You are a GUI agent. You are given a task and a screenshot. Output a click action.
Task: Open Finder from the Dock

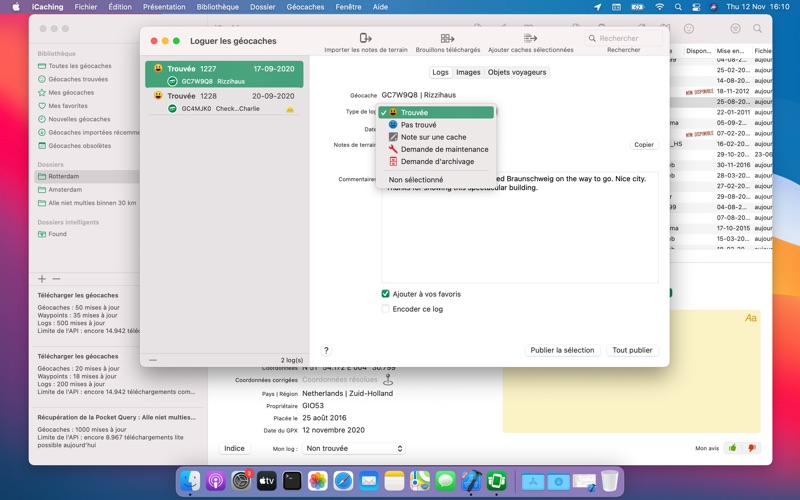(191, 481)
